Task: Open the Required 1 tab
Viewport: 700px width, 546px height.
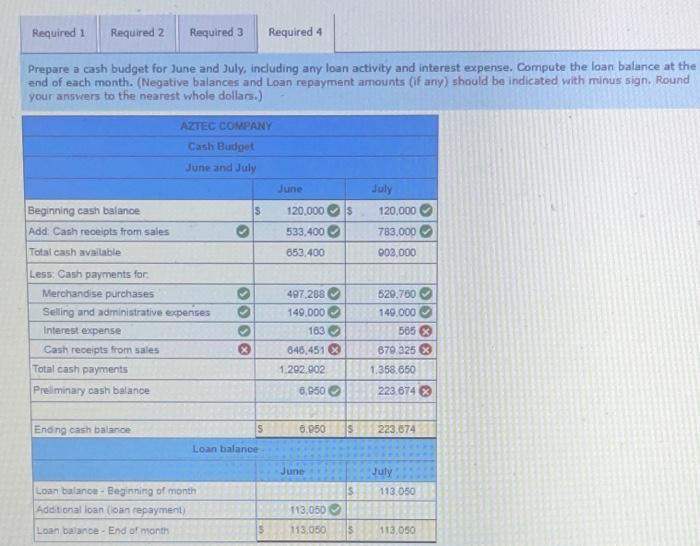Action: coord(58,33)
